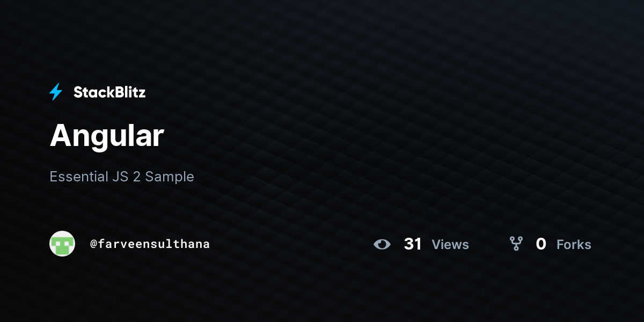Click the Views label

click(x=450, y=245)
